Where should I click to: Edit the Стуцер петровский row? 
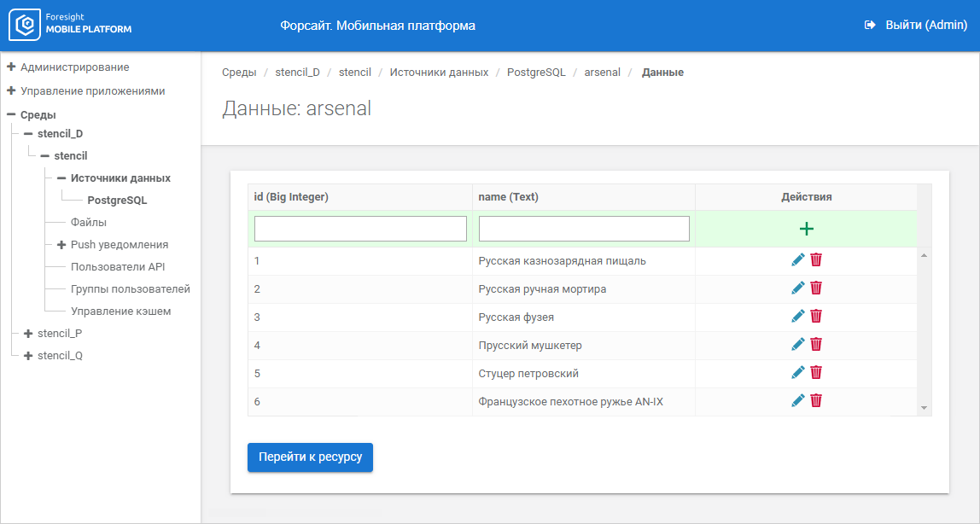[x=798, y=373]
